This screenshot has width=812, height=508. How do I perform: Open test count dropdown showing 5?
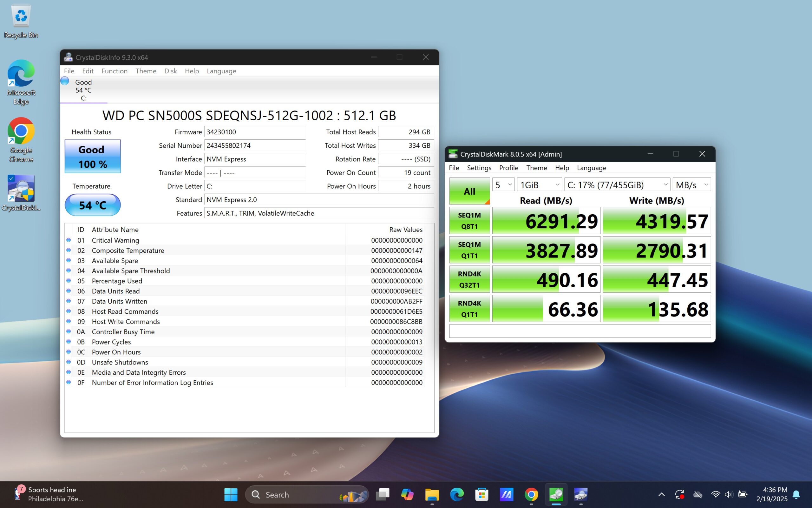click(x=503, y=184)
